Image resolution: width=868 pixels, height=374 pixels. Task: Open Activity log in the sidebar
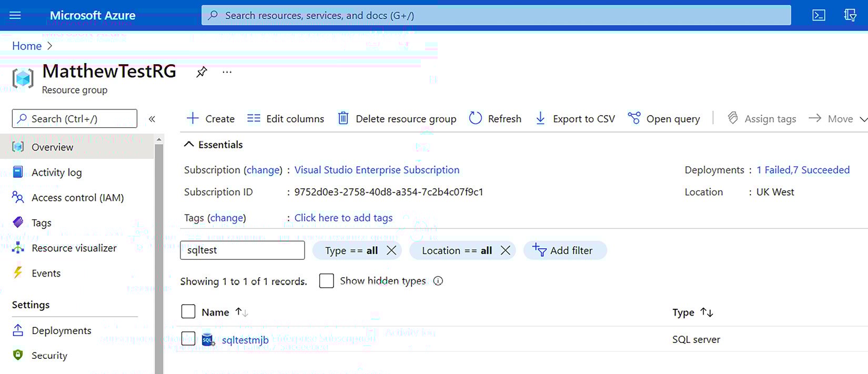point(77,172)
